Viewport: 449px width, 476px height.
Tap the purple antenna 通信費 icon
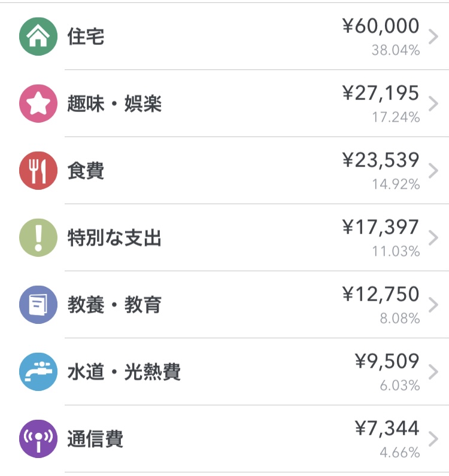[38, 439]
